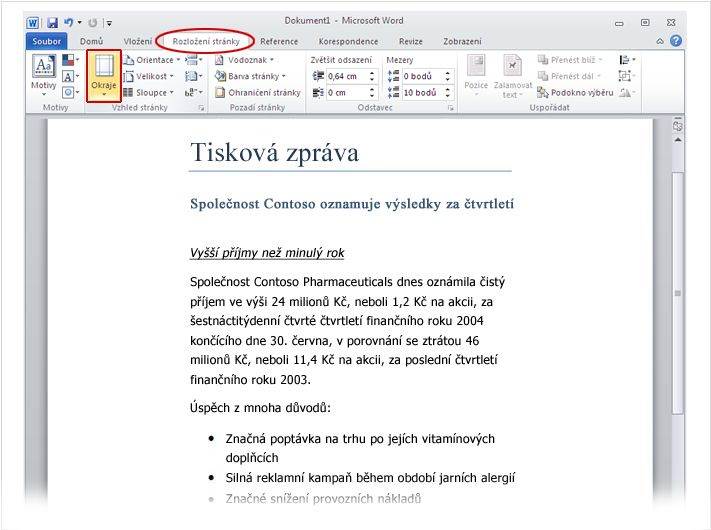711x530 pixels.
Task: Select the Rozložení stránky tab
Action: [205, 41]
